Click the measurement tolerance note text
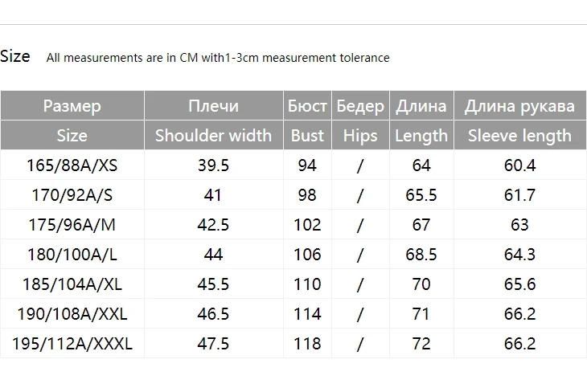 (218, 58)
